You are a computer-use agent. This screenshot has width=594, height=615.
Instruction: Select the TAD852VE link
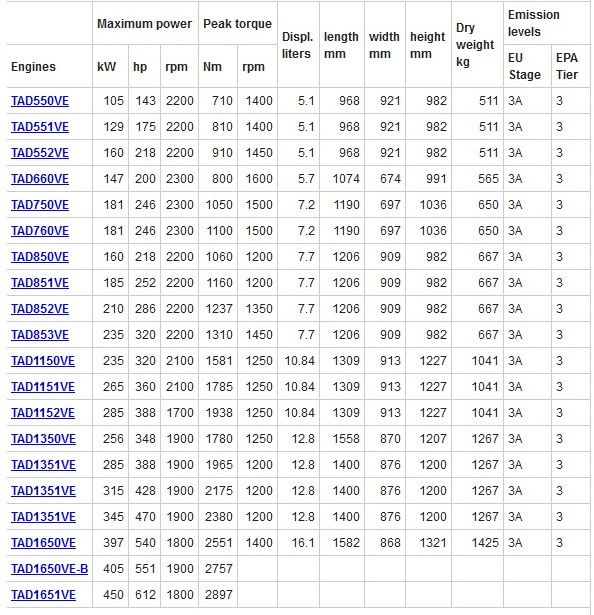pyautogui.click(x=40, y=309)
